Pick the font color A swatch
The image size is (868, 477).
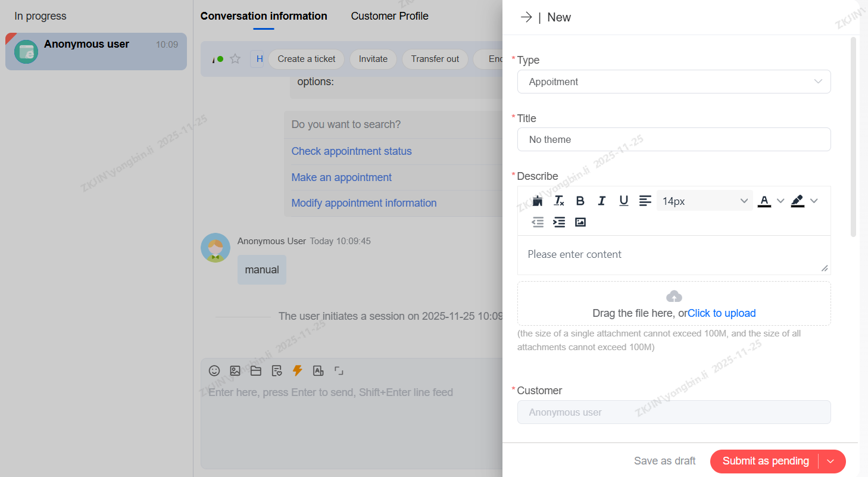coord(764,201)
